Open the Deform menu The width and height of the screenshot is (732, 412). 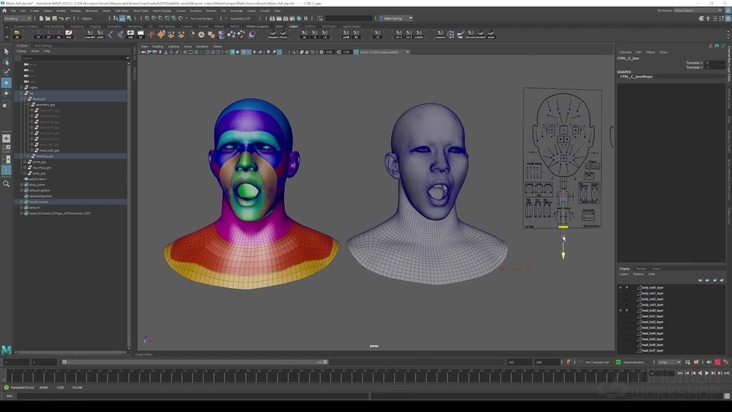(211, 11)
